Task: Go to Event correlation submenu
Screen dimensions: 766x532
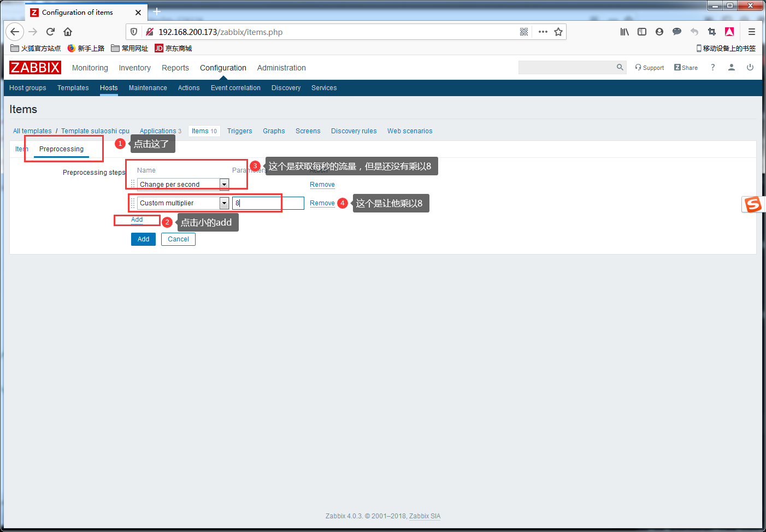Action: (x=235, y=88)
